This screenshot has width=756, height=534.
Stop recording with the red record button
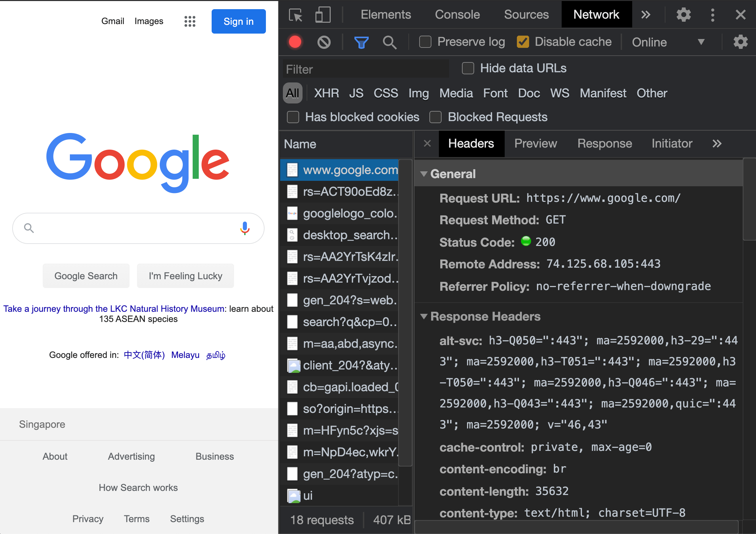pos(295,42)
